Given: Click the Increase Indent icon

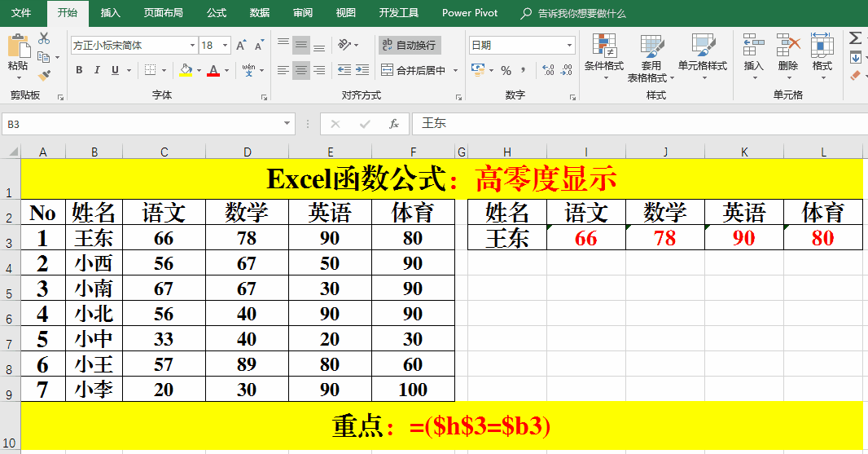Looking at the screenshot, I should click(x=363, y=70).
